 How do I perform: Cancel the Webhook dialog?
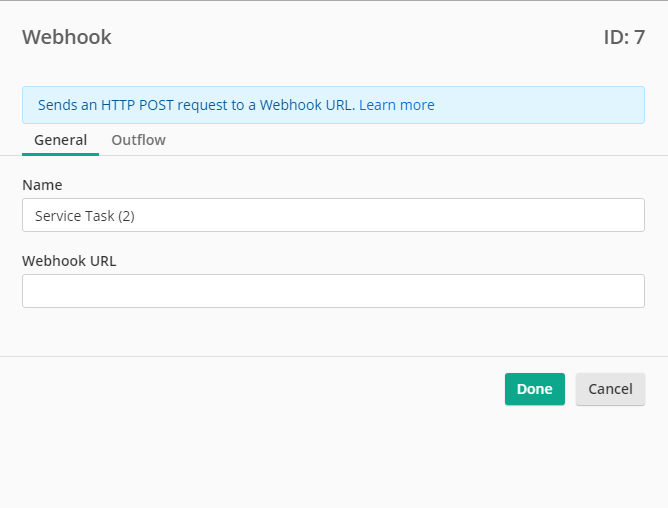pos(610,389)
